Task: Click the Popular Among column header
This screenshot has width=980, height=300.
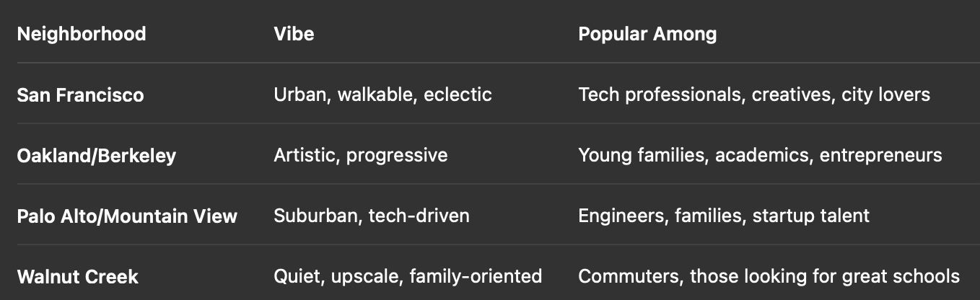Action: tap(647, 34)
